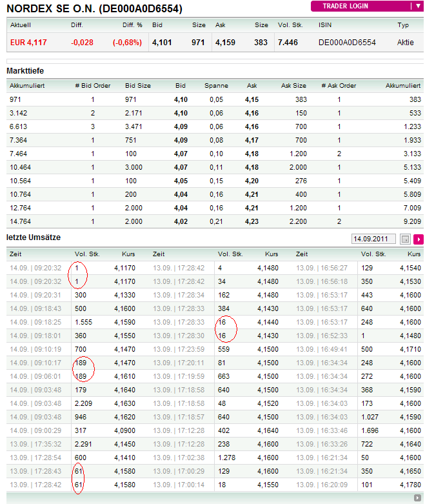
Task: Click bid price 4,02 in depth table
Action: (181, 221)
